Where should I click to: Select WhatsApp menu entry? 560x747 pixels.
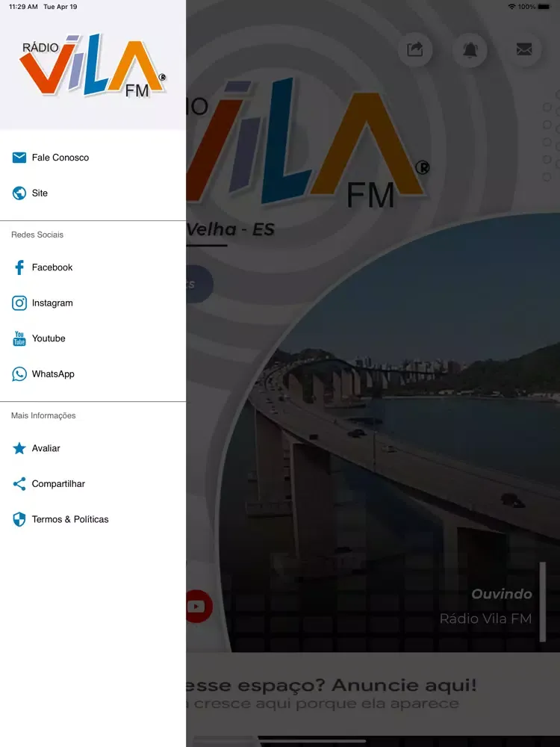point(93,374)
